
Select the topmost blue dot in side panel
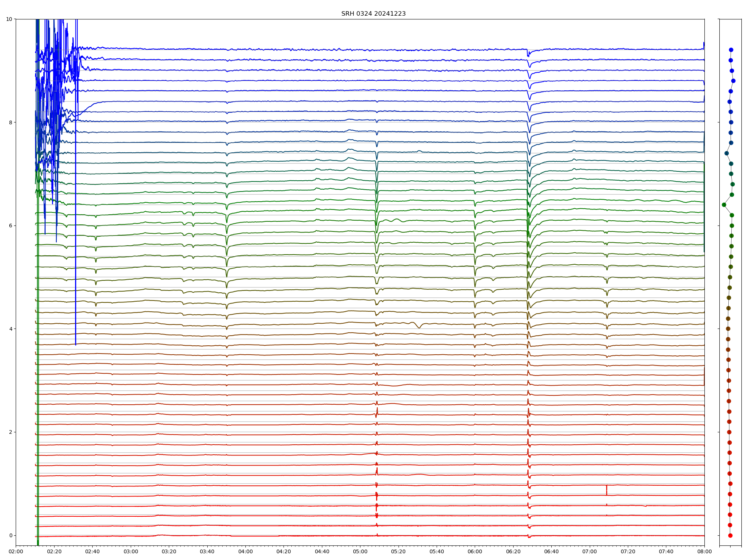tap(731, 50)
